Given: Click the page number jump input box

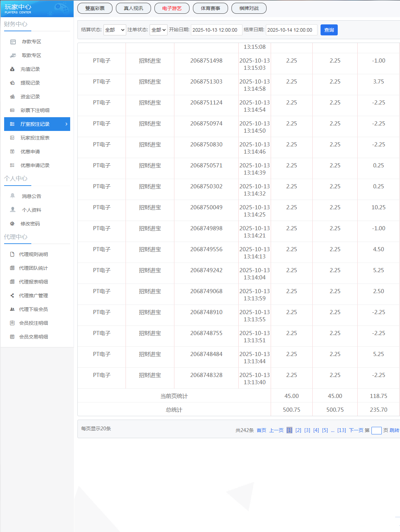Looking at the screenshot, I should [376, 431].
